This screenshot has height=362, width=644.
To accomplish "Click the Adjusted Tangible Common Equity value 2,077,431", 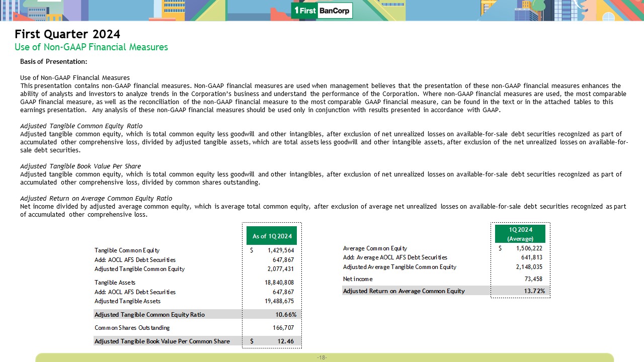I will (280, 269).
